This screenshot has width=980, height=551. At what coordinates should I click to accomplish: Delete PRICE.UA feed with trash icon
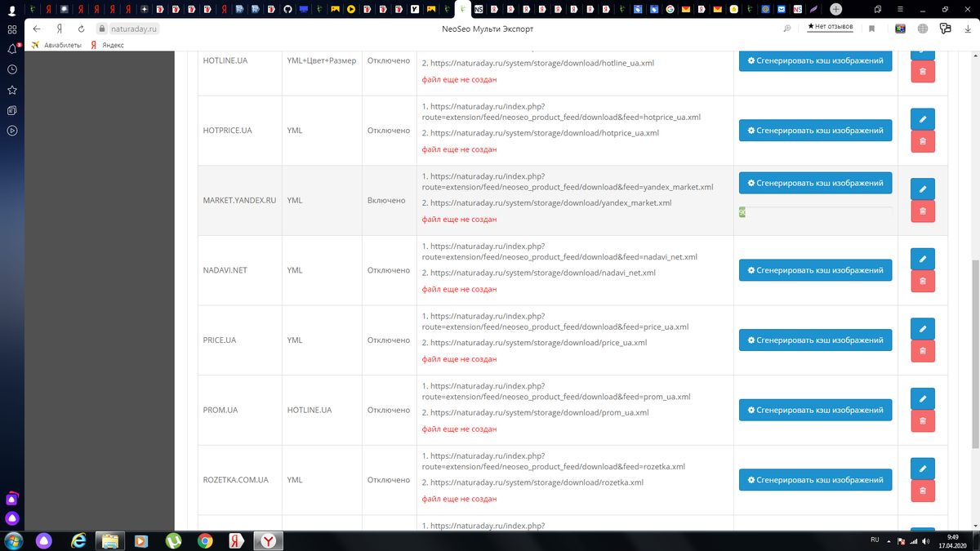pos(922,351)
